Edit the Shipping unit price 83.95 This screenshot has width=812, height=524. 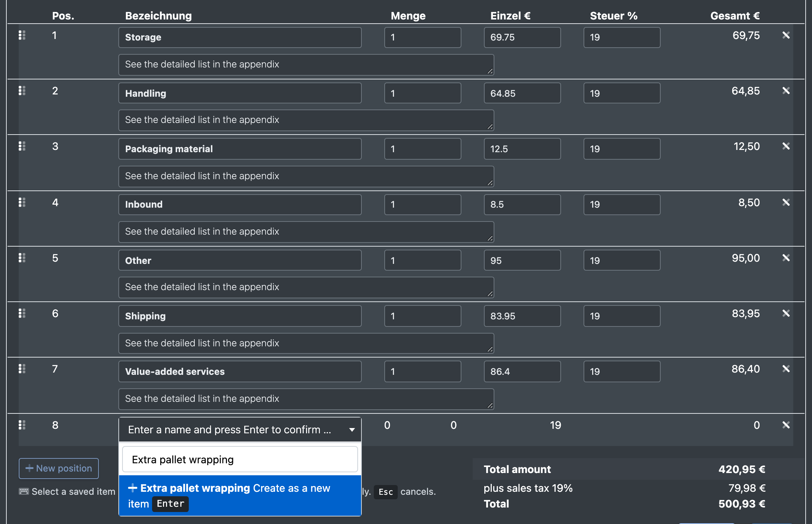coord(522,316)
